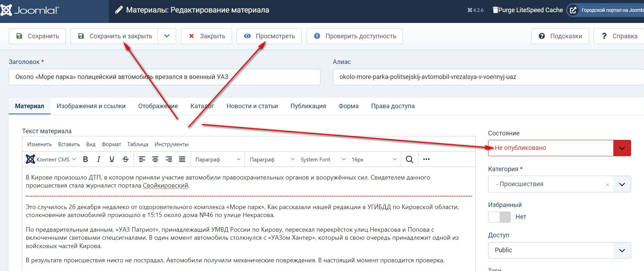
Task: Apply italic formatting in the editor
Action: (99, 159)
